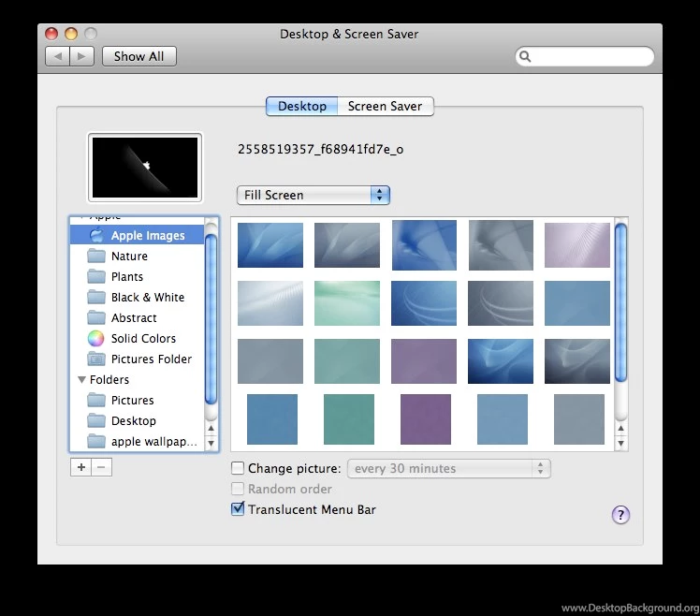
Task: Uncheck the Translucent Menu Bar checkbox
Action: coord(238,509)
